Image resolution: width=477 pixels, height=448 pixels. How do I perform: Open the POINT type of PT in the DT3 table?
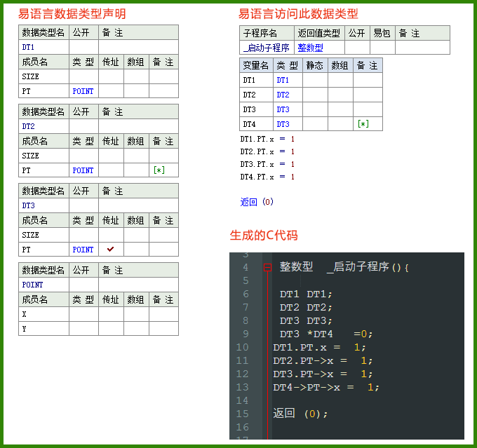click(x=83, y=250)
